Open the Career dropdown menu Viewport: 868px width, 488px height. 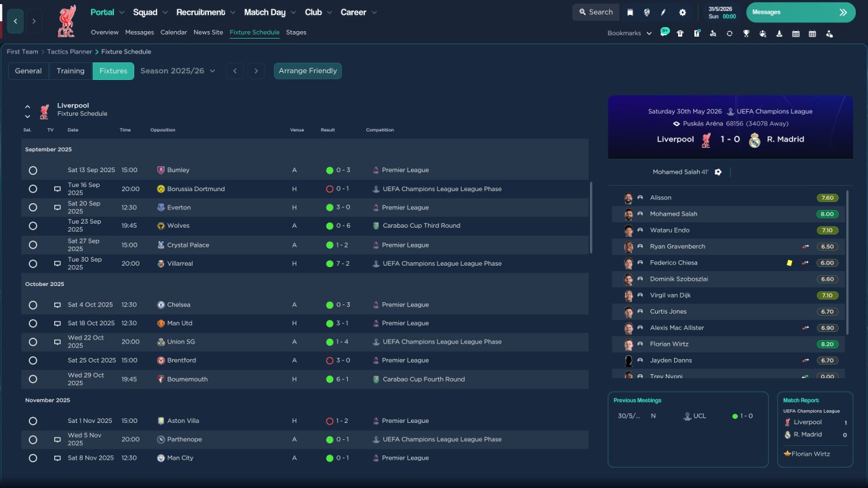(x=359, y=12)
